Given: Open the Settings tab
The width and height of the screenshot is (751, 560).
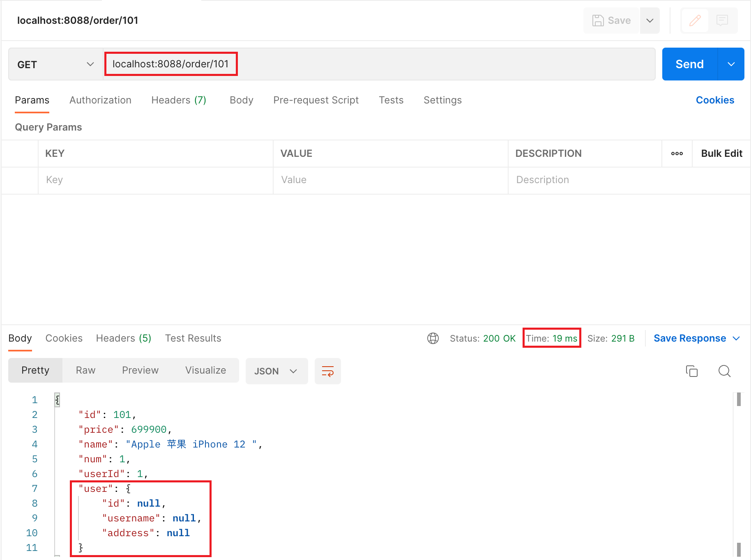Looking at the screenshot, I should tap(442, 100).
